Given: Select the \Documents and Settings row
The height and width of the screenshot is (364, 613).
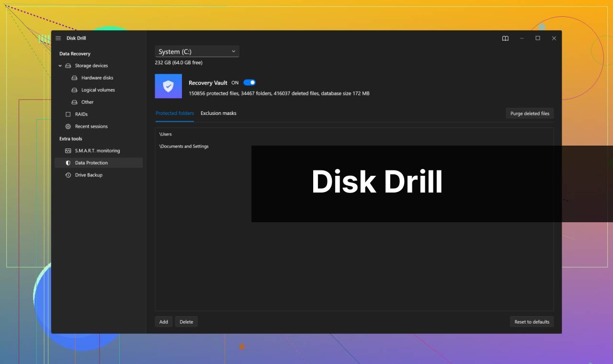Looking at the screenshot, I should coord(354,147).
